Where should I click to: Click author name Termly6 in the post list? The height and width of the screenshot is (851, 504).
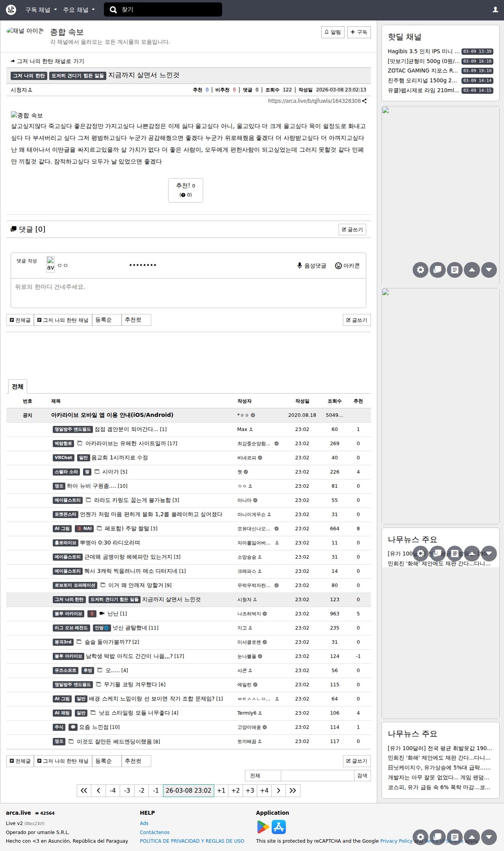click(247, 713)
